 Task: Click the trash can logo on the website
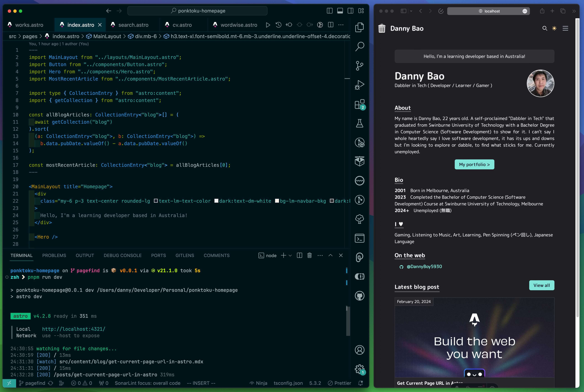tap(382, 28)
